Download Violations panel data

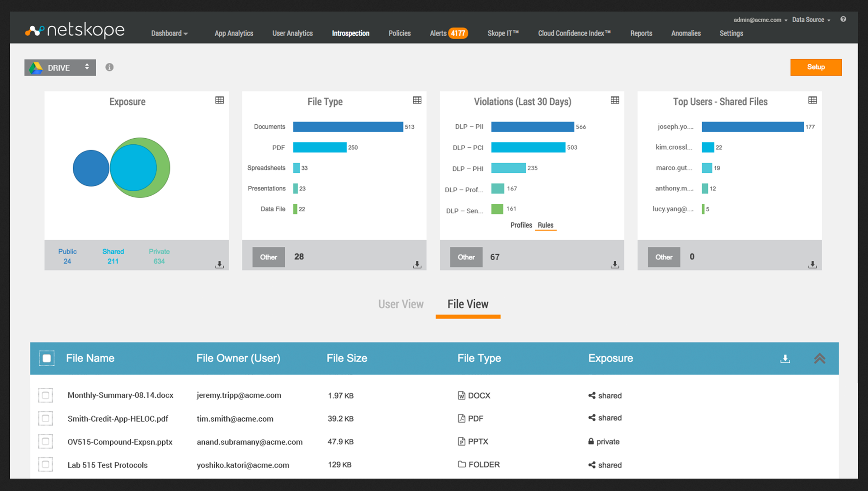coord(614,264)
